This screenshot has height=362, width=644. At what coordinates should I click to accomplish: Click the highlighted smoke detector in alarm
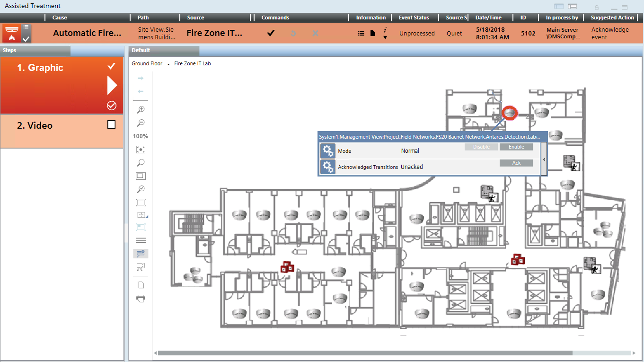click(x=510, y=113)
